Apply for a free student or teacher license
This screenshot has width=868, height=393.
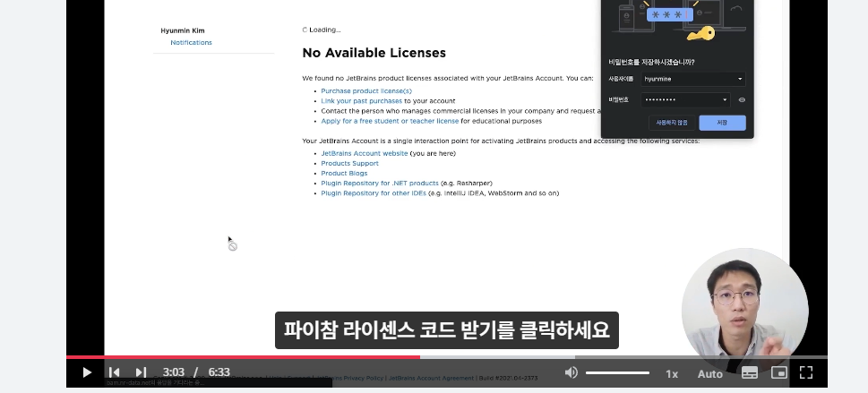coord(390,121)
